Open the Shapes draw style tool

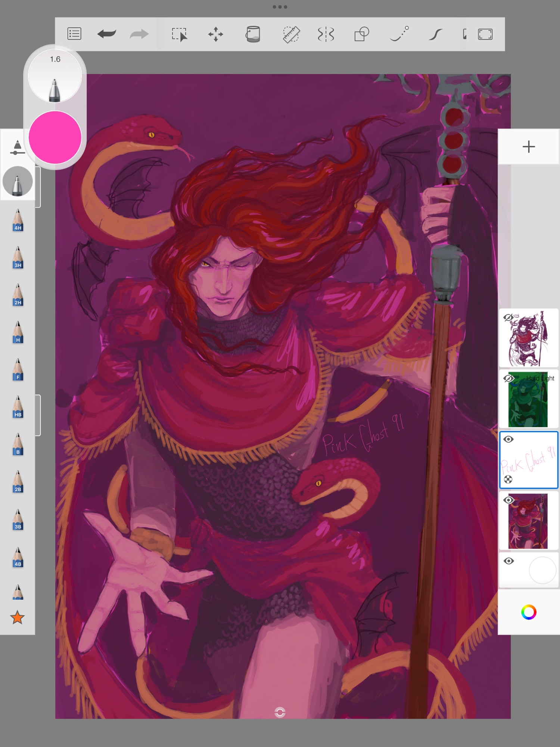[361, 34]
